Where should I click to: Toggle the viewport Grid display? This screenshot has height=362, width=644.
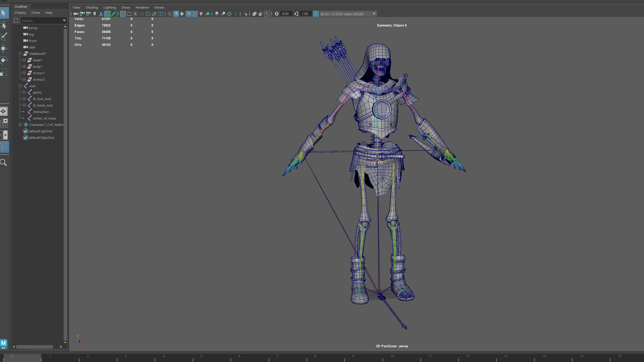[x=123, y=14]
